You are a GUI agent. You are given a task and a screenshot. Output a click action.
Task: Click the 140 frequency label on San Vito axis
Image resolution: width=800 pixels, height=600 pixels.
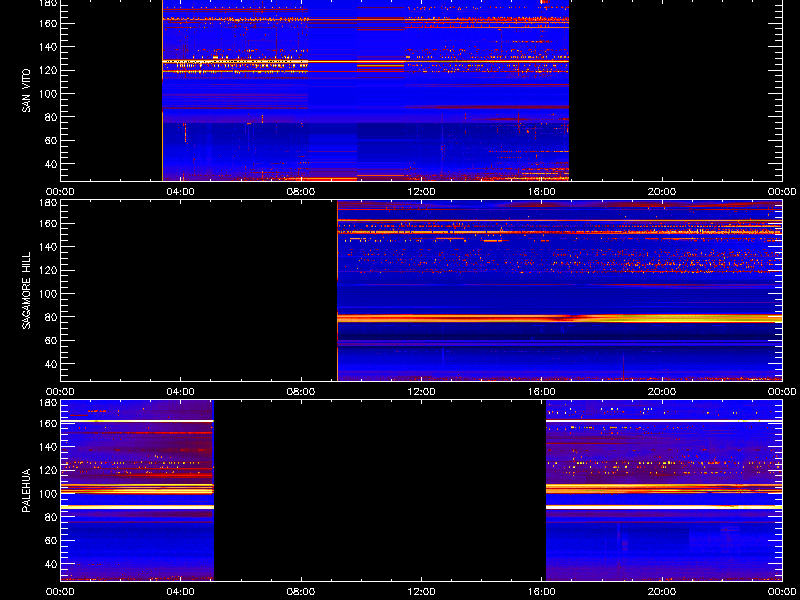coord(48,47)
